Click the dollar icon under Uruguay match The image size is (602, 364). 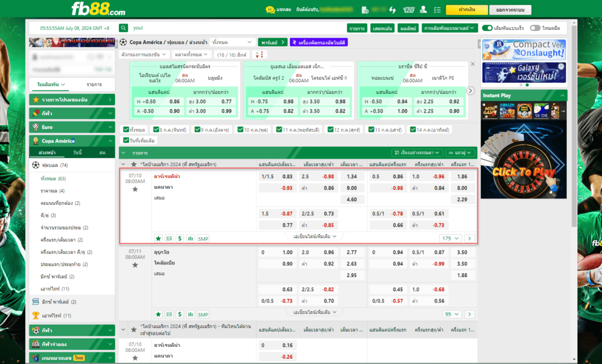(x=180, y=315)
